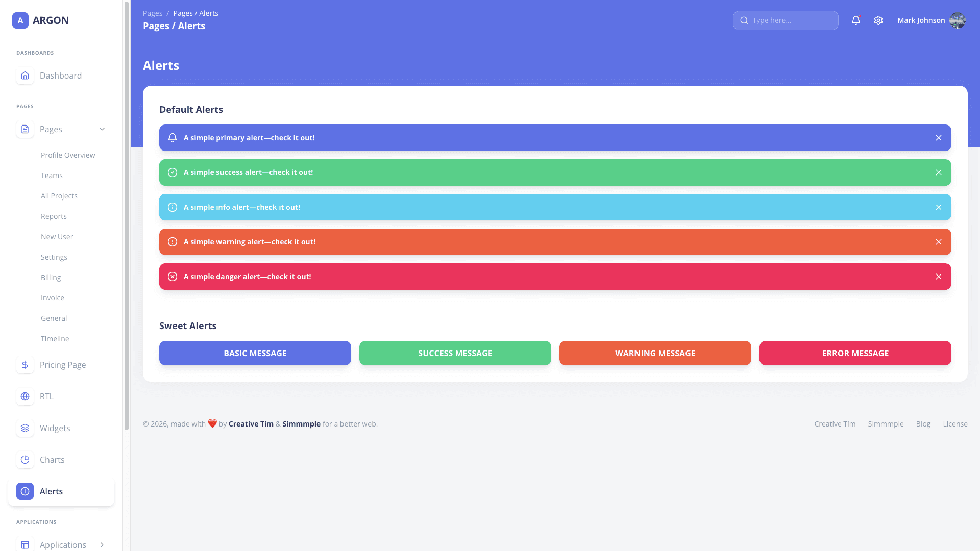This screenshot has width=980, height=551.
Task: Select the Teams menu item
Action: pos(52,175)
